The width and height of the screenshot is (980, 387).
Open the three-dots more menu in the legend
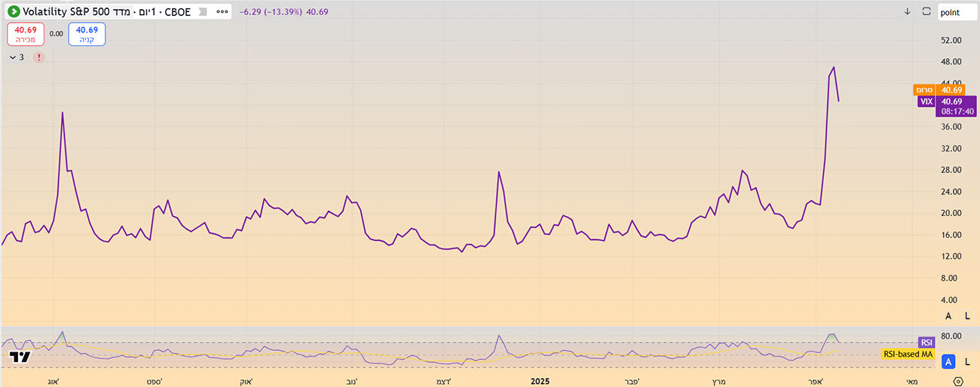tap(221, 12)
